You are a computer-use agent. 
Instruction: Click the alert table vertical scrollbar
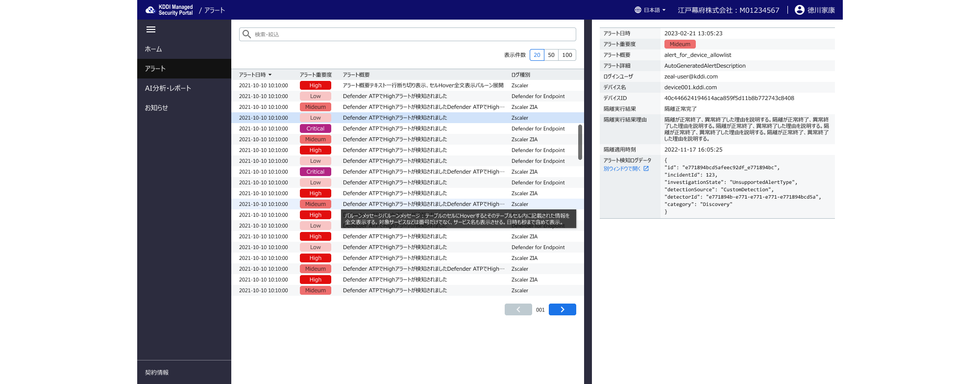tap(580, 142)
